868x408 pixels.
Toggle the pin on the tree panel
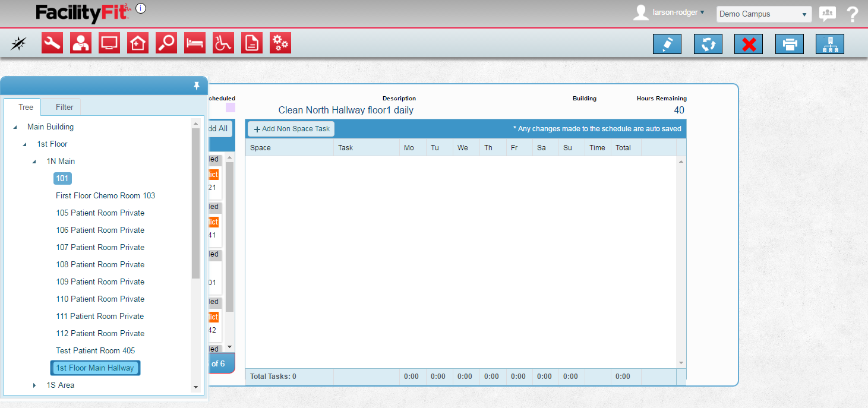(x=197, y=86)
